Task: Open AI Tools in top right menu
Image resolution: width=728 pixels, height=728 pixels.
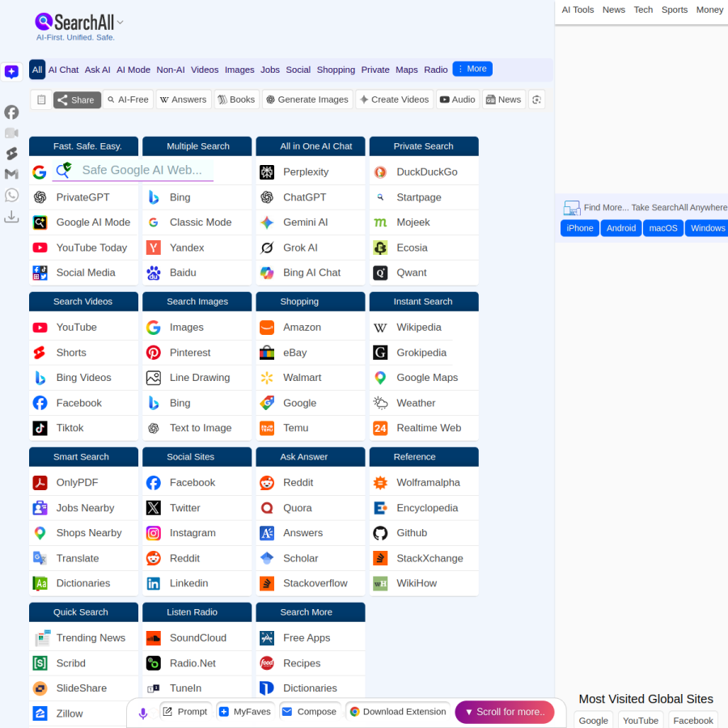Action: coord(578,10)
